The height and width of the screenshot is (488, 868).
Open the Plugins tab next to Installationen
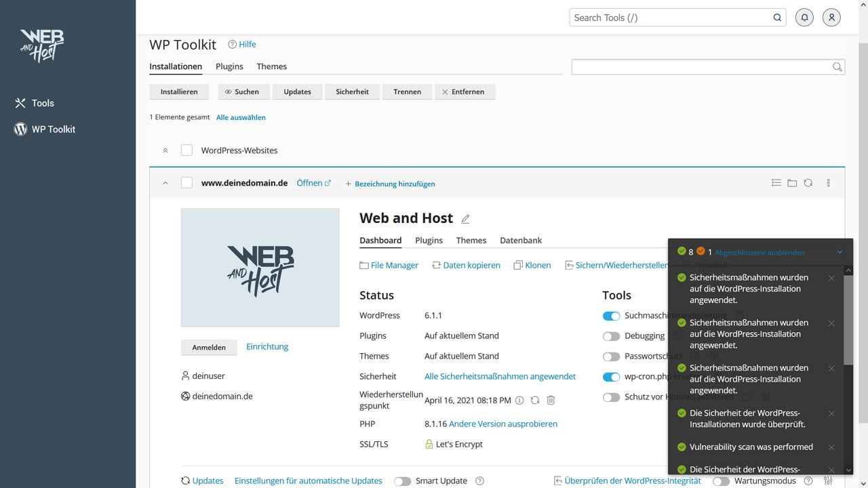[x=229, y=66]
